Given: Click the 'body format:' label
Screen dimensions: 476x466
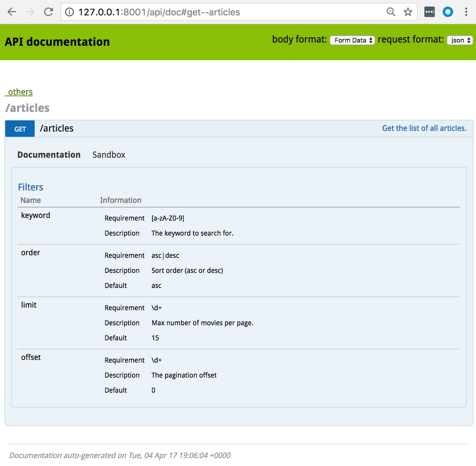Looking at the screenshot, I should tap(299, 39).
